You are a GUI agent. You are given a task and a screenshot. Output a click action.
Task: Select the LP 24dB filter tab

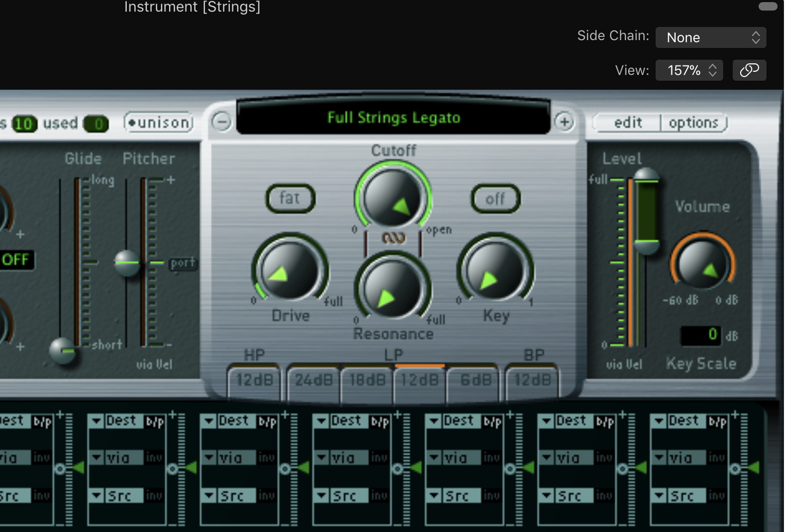tap(313, 380)
